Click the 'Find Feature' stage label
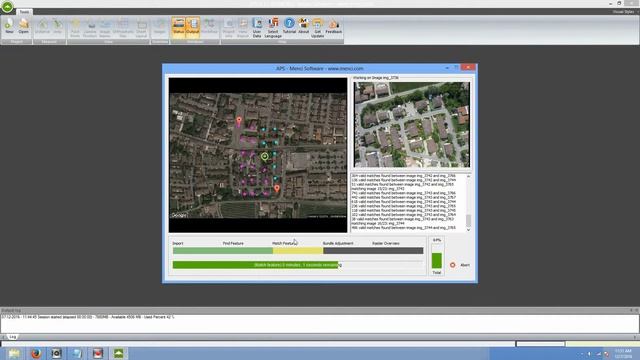Screen dimensions: 640x360 pyautogui.click(x=233, y=243)
